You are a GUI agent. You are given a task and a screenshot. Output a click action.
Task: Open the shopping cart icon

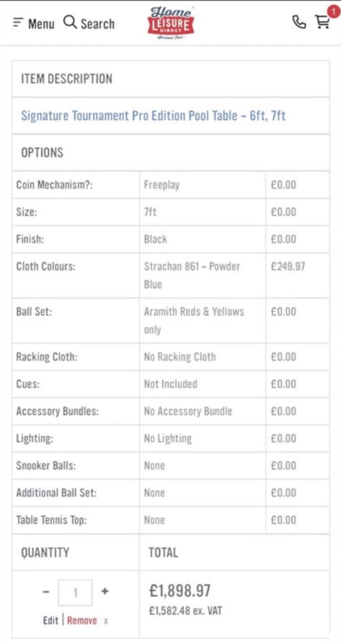click(x=323, y=22)
